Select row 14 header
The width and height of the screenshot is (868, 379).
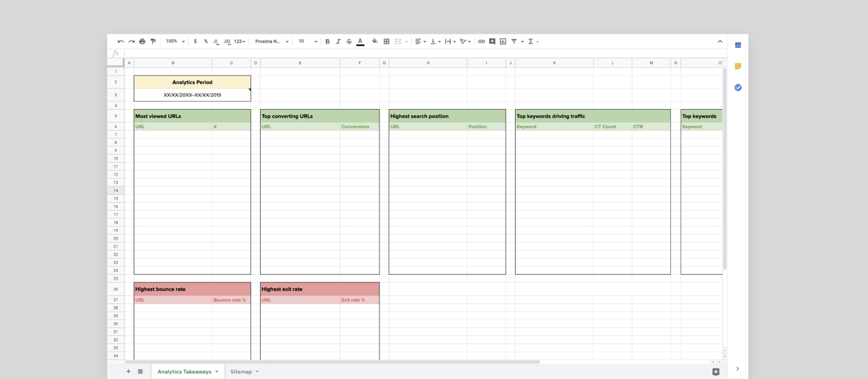[x=115, y=191]
